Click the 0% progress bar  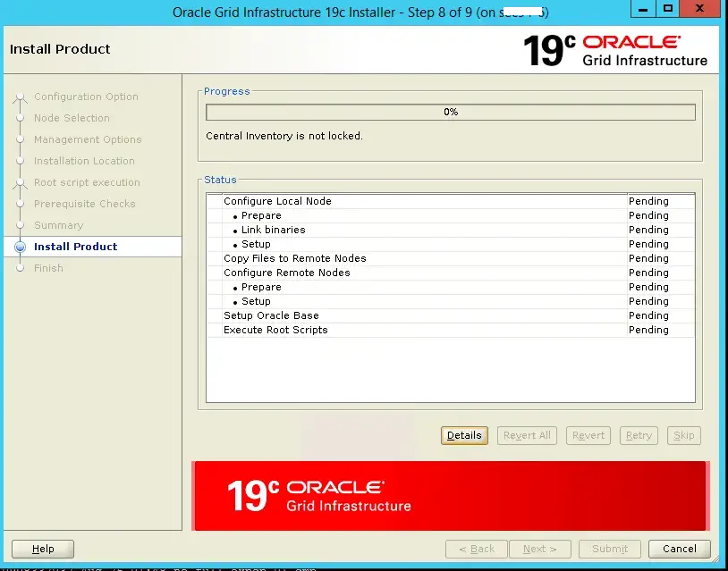(x=450, y=113)
